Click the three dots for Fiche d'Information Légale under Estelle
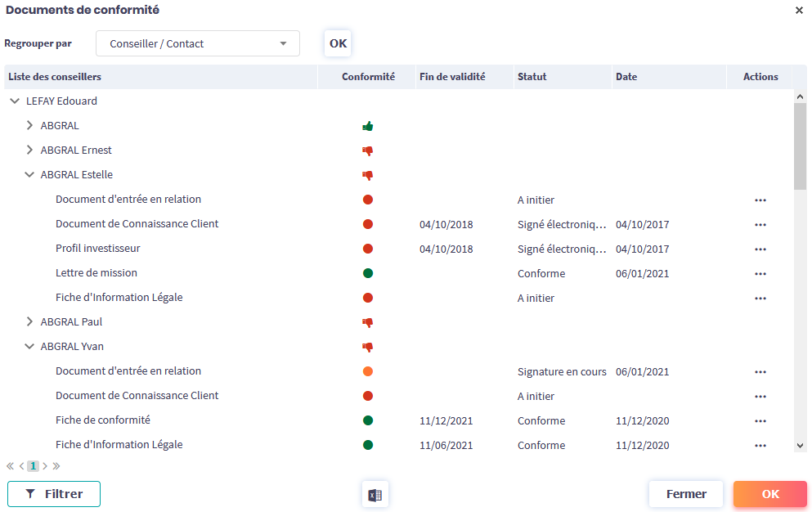Screen dimensions: 812x512 click(760, 298)
